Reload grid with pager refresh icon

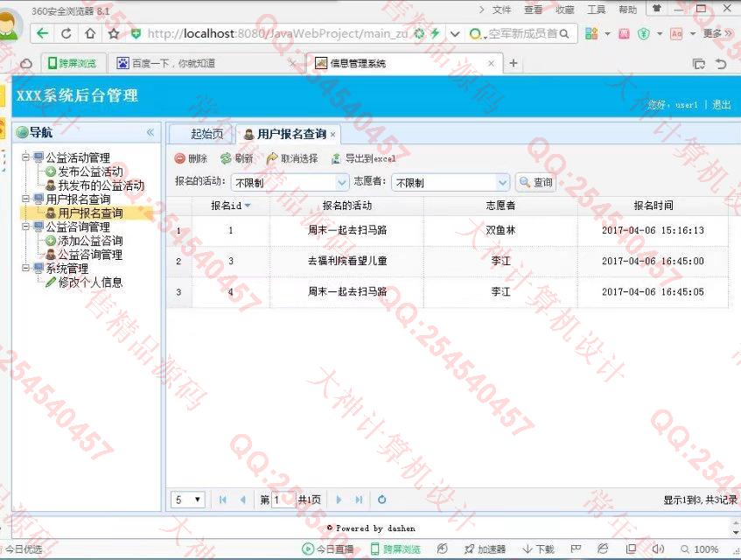(x=381, y=500)
